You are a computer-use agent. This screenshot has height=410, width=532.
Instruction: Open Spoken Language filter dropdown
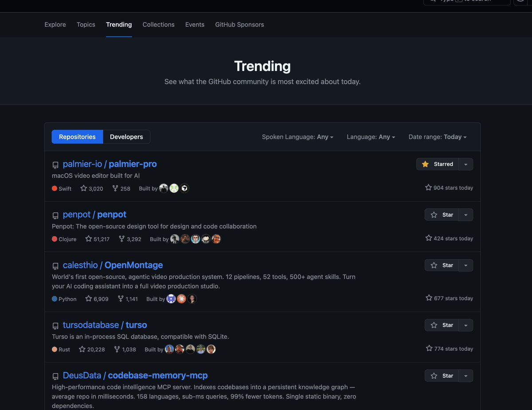pyautogui.click(x=297, y=137)
